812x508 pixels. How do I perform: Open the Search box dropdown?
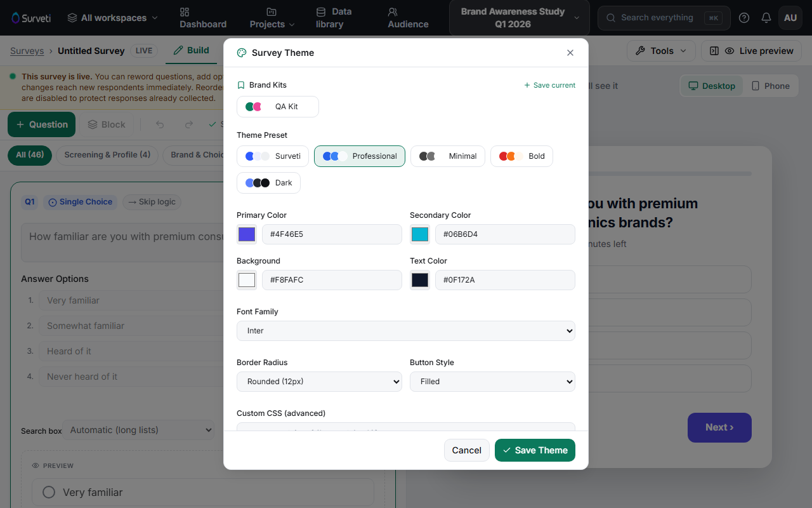coord(138,430)
